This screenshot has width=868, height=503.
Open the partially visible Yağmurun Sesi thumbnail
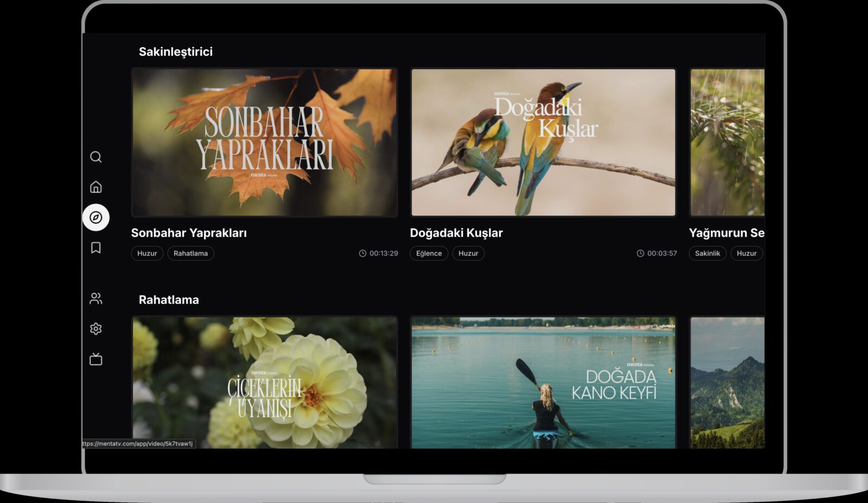click(727, 142)
